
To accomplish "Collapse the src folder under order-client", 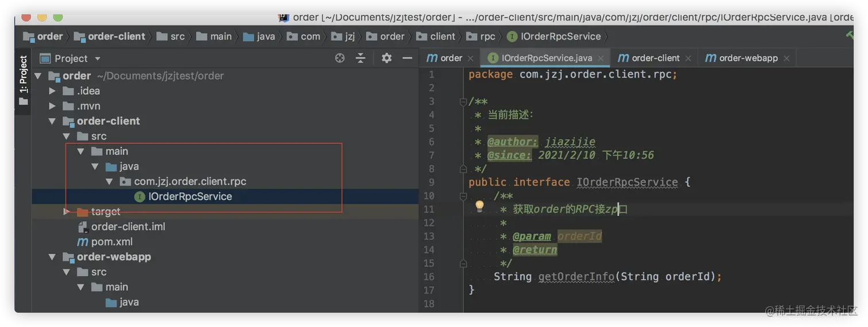I will pyautogui.click(x=67, y=136).
